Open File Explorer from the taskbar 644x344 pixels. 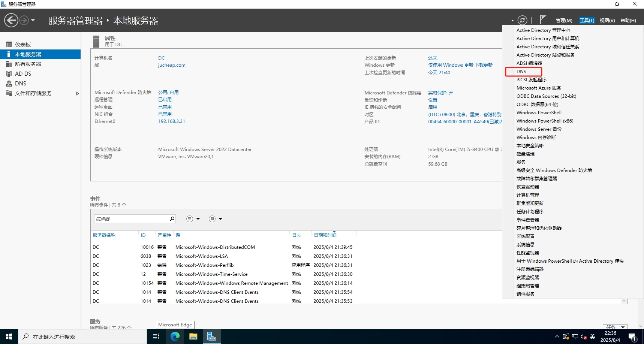(193, 337)
